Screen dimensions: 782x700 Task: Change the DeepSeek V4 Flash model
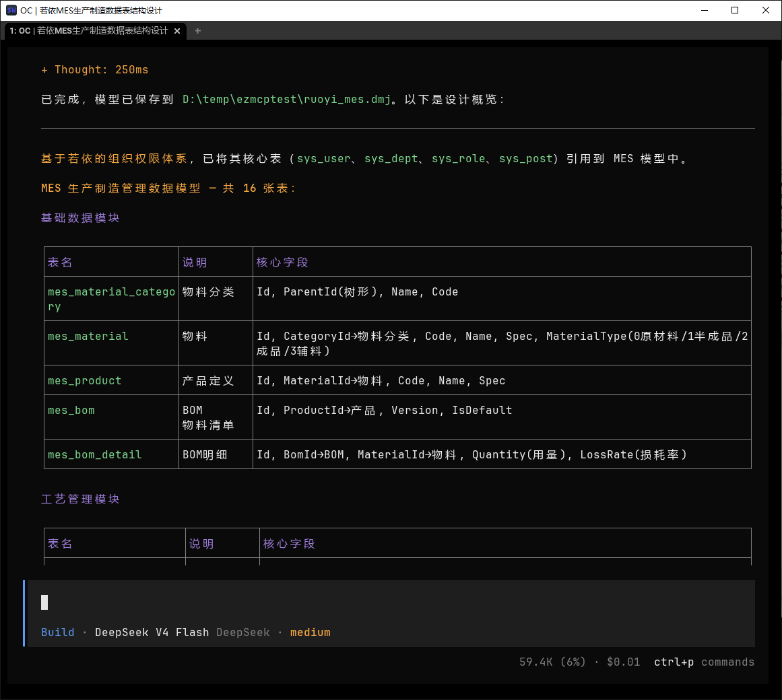pyautogui.click(x=152, y=632)
